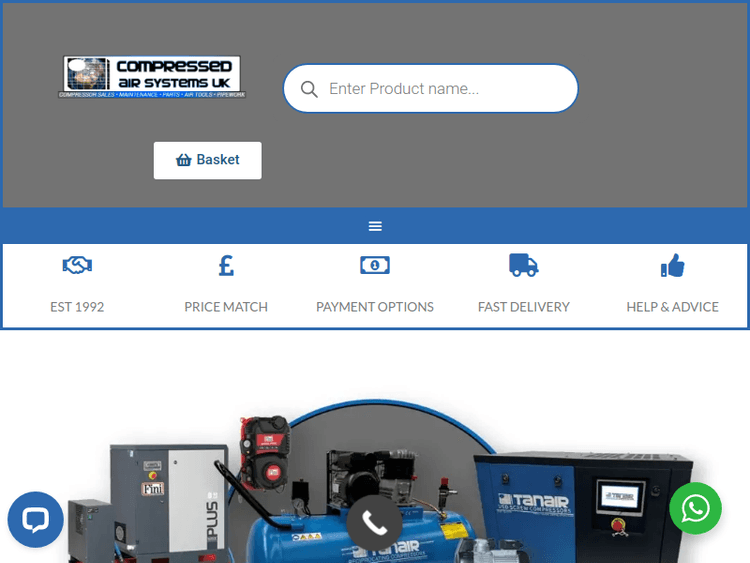Open the live chat bubble widget
The image size is (750, 563).
coord(35,519)
